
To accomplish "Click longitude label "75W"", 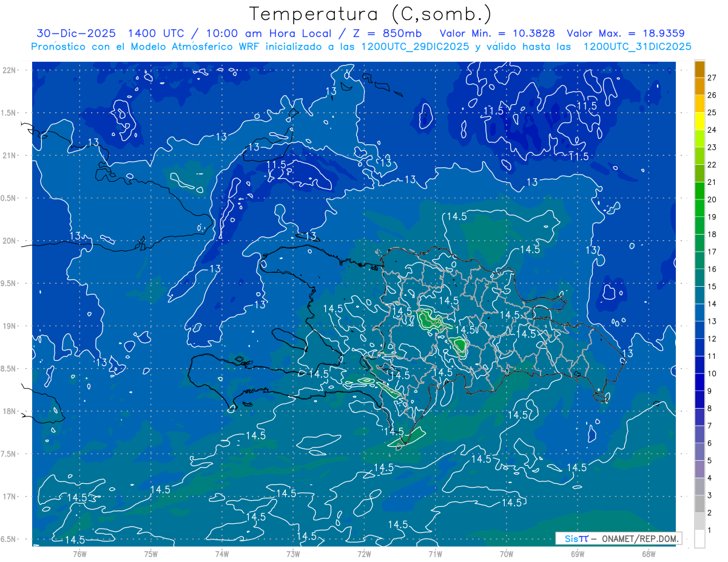I will (150, 554).
